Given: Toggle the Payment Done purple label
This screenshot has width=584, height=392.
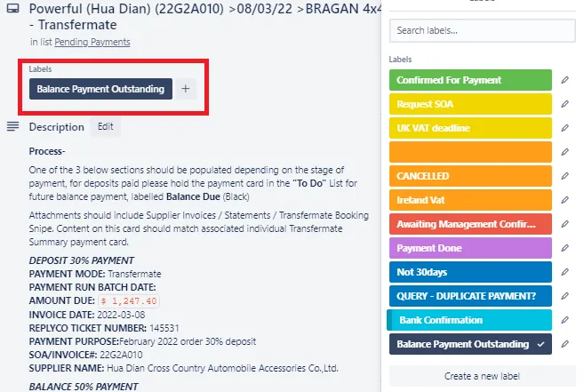Looking at the screenshot, I should 470,248.
